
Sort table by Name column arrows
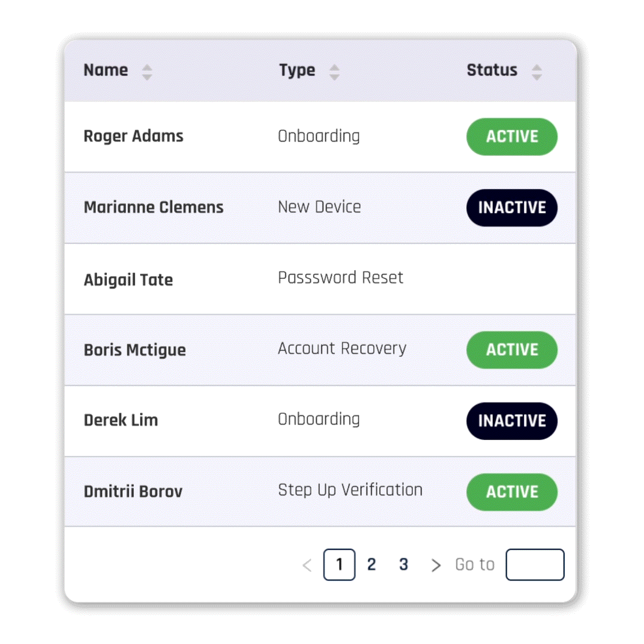click(147, 72)
